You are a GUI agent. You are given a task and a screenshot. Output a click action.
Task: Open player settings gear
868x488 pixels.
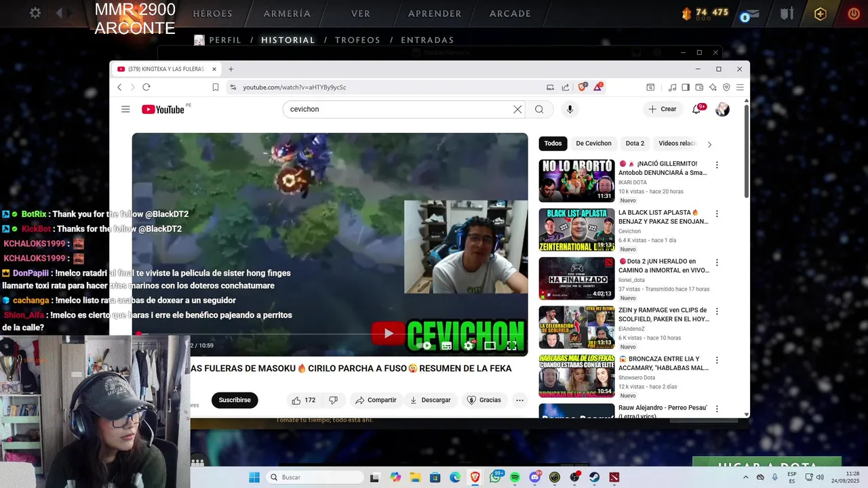468,346
